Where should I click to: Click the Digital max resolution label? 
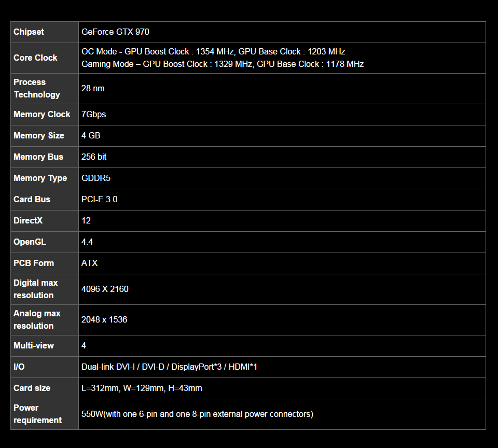pos(36,289)
